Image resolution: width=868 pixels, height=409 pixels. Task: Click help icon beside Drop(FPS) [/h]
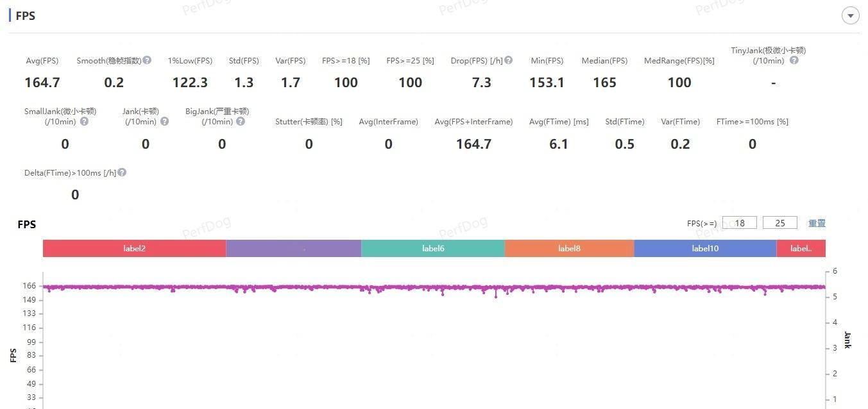508,60
